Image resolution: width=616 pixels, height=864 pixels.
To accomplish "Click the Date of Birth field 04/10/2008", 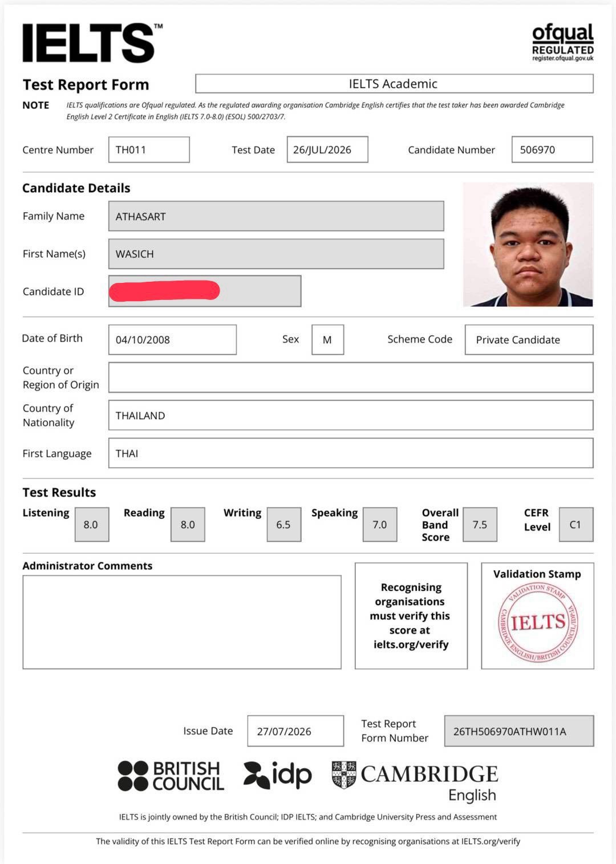I will click(x=172, y=340).
